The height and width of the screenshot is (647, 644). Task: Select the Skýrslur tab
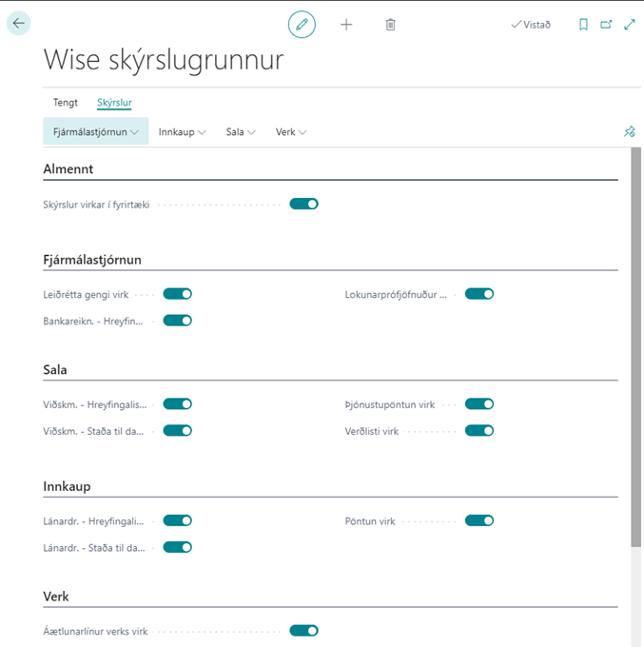point(114,102)
